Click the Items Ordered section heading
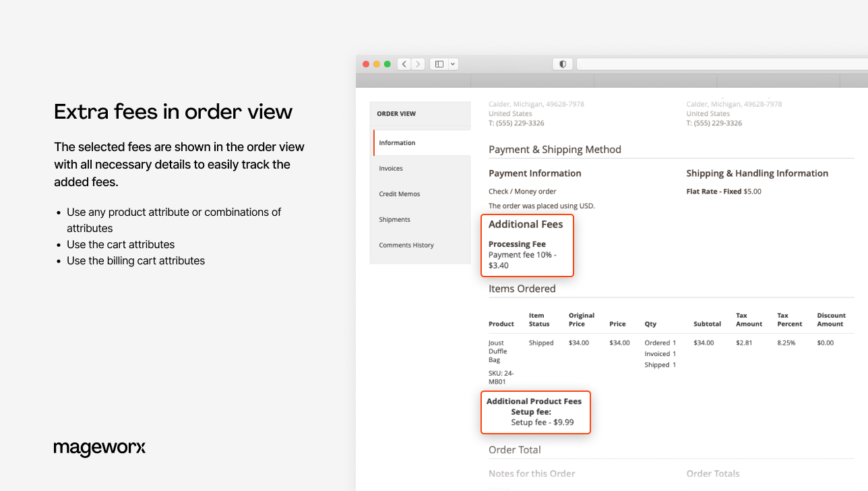 point(522,288)
